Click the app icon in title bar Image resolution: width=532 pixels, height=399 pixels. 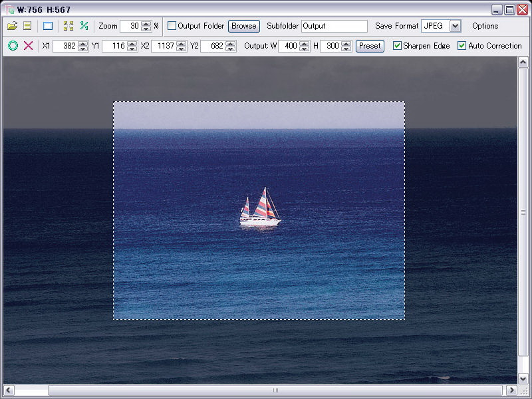pos(9,9)
